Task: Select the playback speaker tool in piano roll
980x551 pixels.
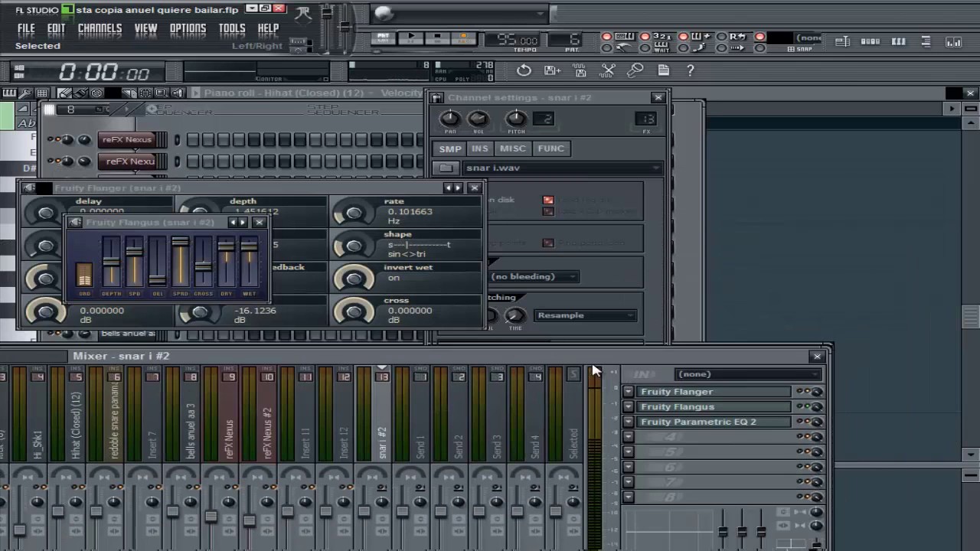Action: click(178, 93)
